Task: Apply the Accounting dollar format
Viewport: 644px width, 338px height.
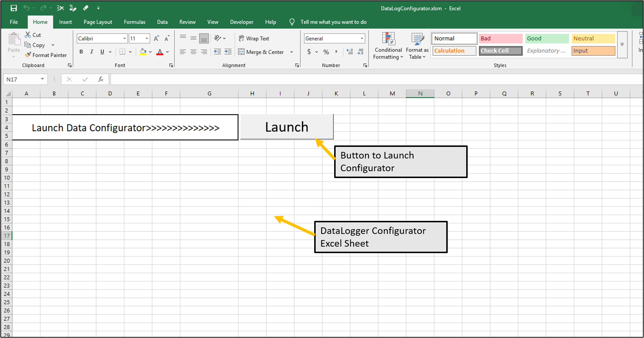Action: click(x=309, y=52)
